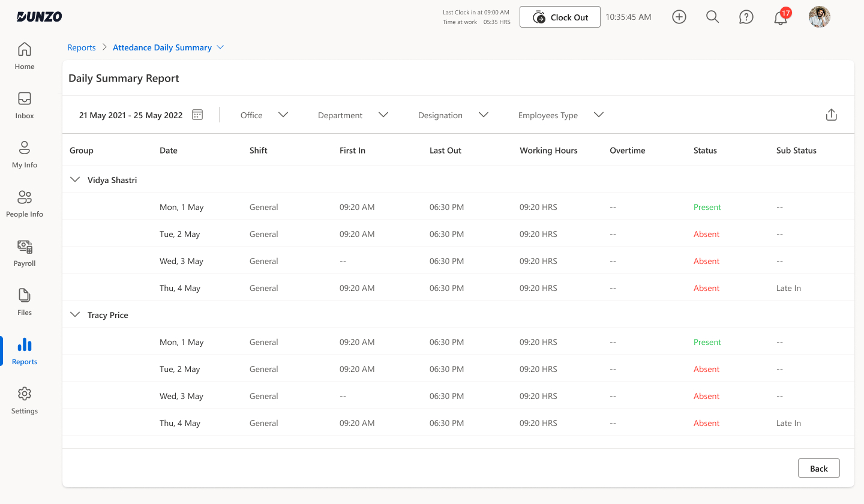Go to the Payroll section
This screenshot has height=504, width=864.
click(x=24, y=253)
